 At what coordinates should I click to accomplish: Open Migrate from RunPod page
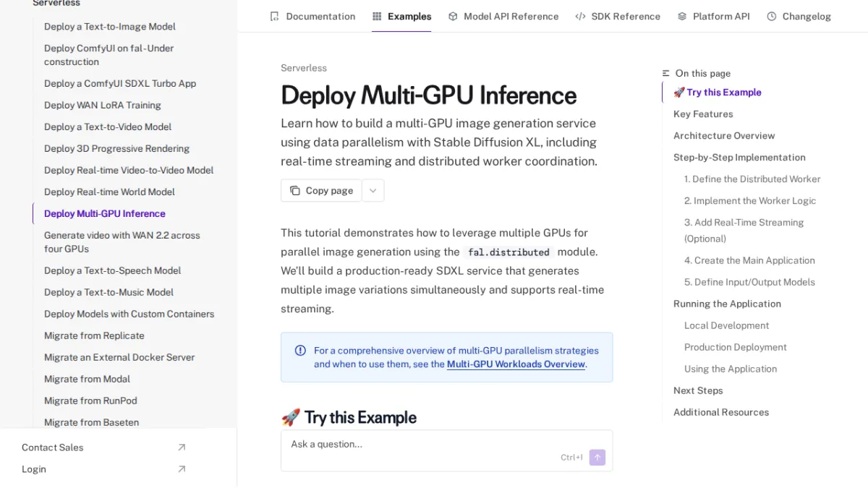(90, 401)
